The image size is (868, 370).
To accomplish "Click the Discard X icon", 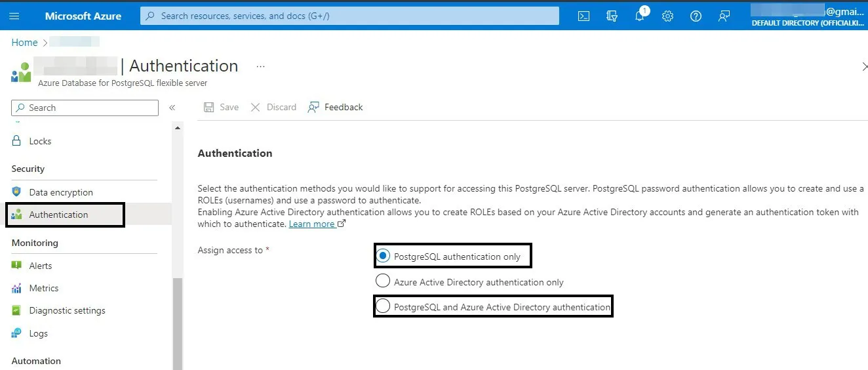I will tap(256, 107).
